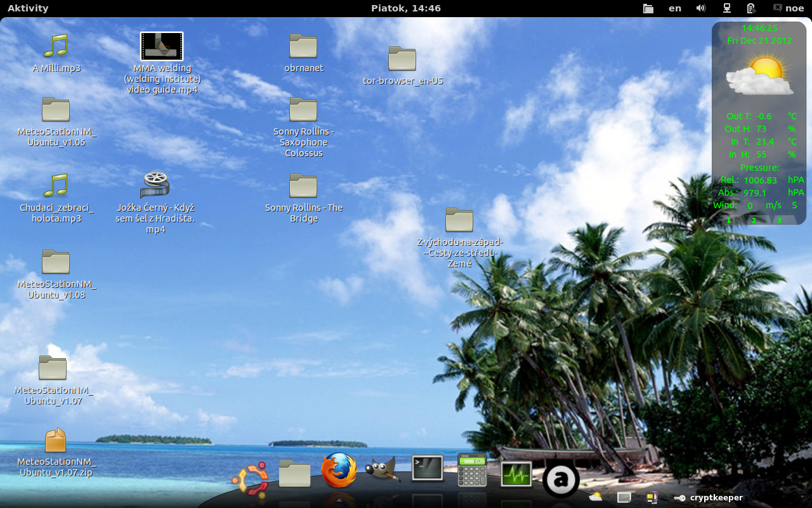Screen dimensions: 812x508
Task: Open the file manager folder on the dock
Action: coord(294,472)
